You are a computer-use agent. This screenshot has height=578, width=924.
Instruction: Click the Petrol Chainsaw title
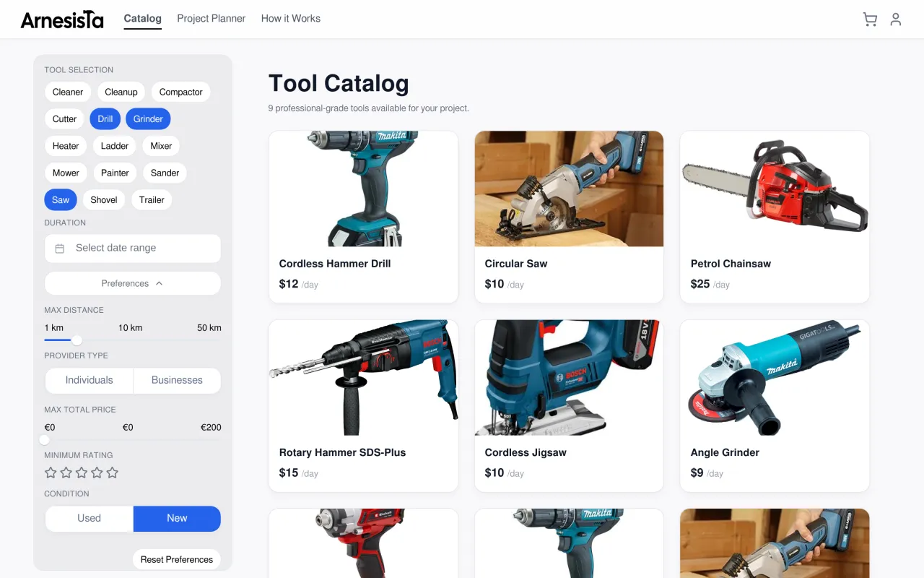(731, 264)
